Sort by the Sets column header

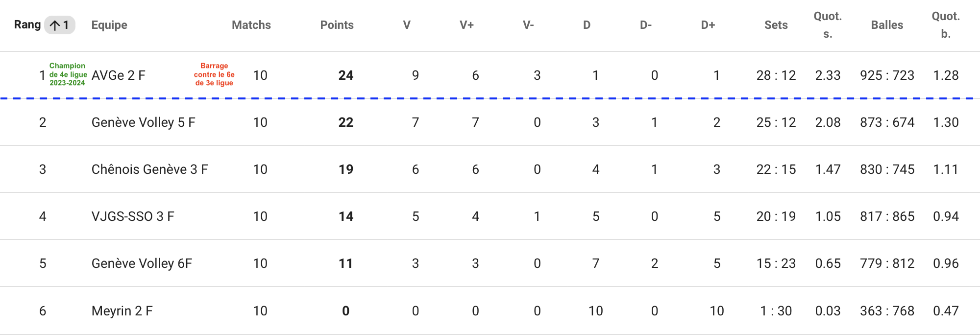tap(776, 25)
